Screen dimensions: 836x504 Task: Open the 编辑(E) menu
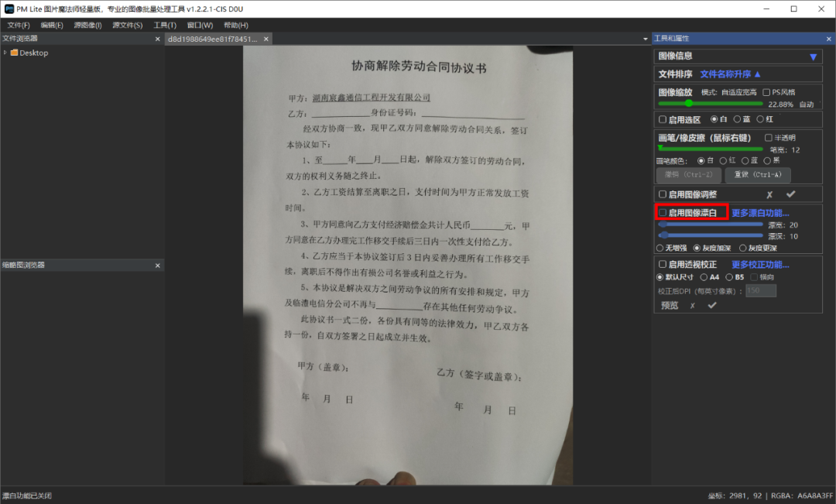(52, 25)
